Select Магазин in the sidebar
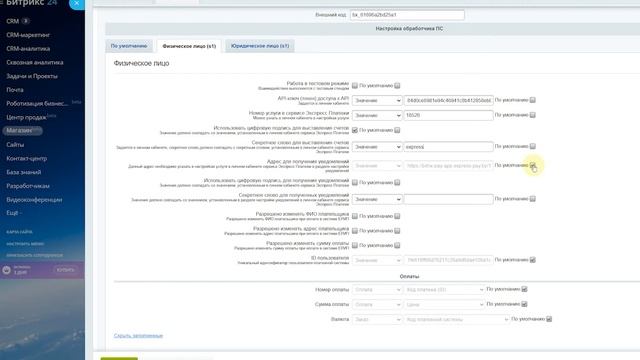 (x=22, y=131)
